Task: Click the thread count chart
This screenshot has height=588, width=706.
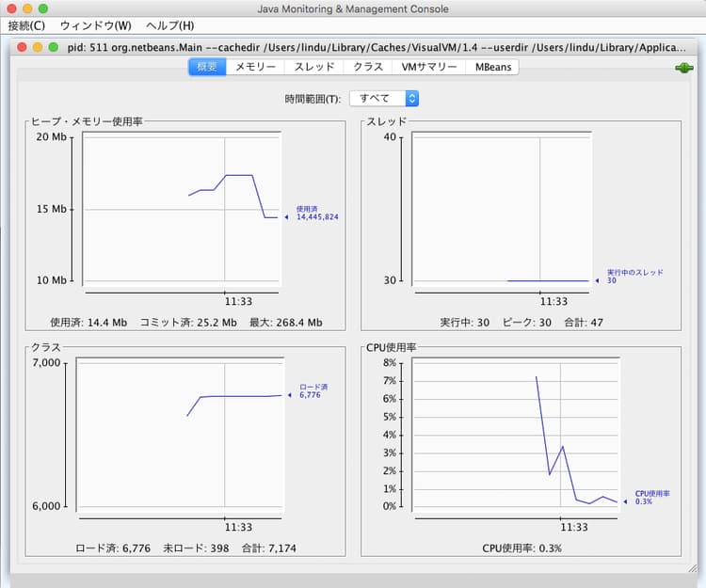Action: click(502, 209)
